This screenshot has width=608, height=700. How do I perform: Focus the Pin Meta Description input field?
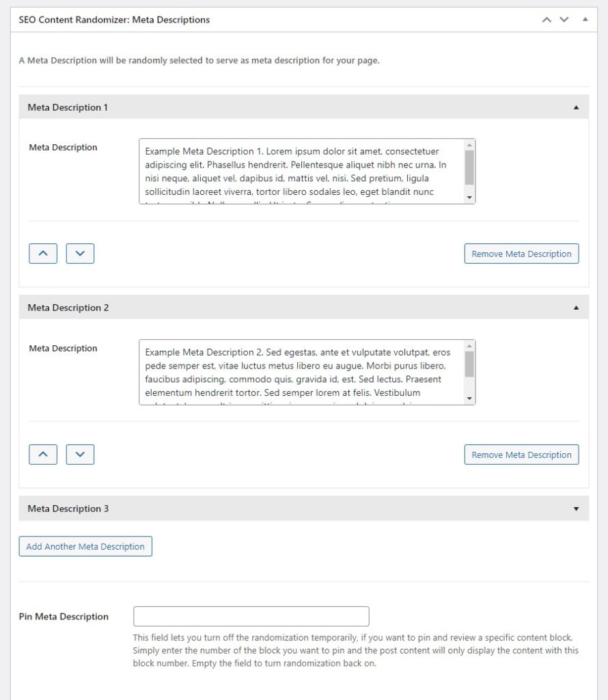pyautogui.click(x=251, y=616)
